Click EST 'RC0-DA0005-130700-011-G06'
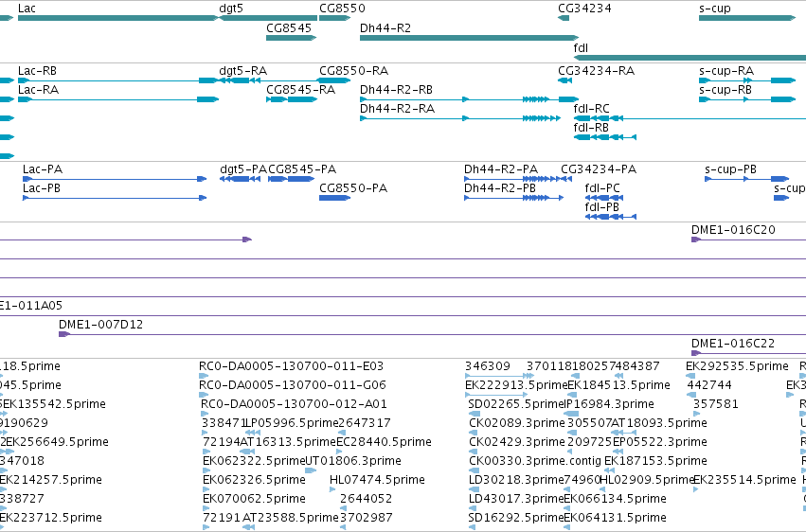Screen dimensions: 806x532 click(x=293, y=385)
